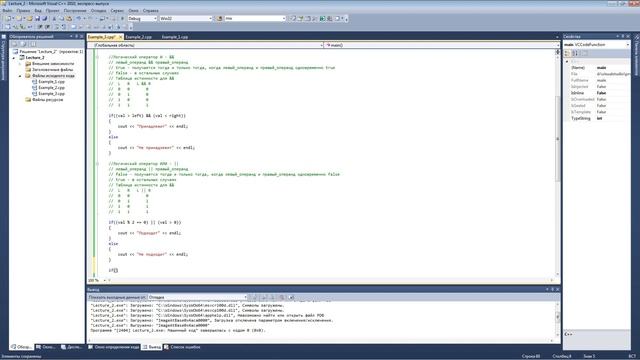Viewport: 640px width, 360px height.
Task: Click the Show All Files icon in Solution Explorer
Action: 24,44
